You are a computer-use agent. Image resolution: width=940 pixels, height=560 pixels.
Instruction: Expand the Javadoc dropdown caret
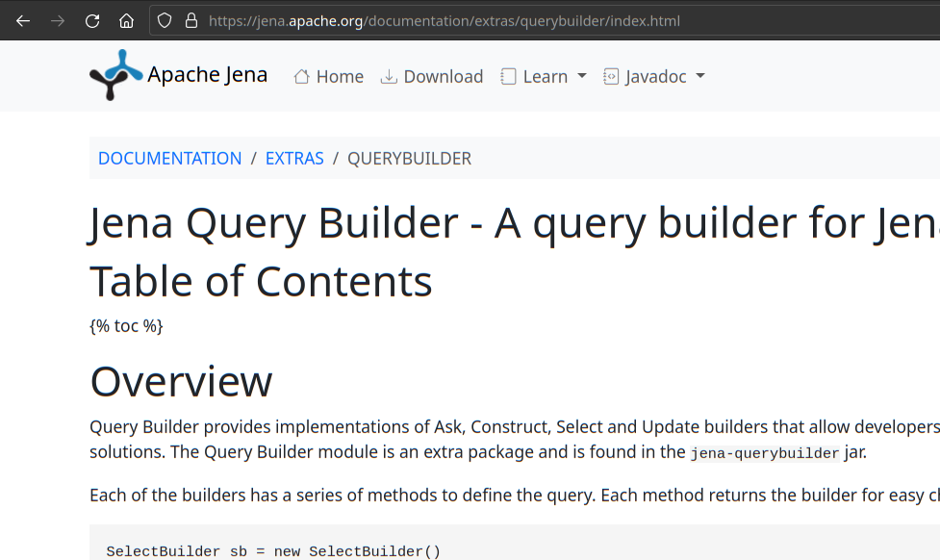click(700, 76)
